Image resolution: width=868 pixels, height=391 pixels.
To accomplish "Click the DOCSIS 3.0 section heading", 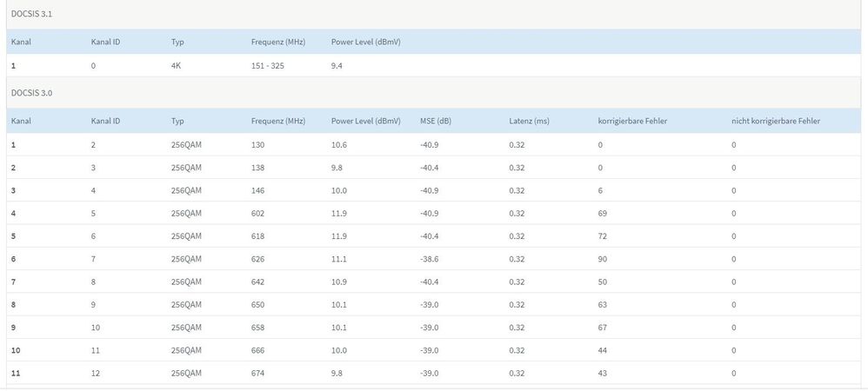I will [x=30, y=92].
